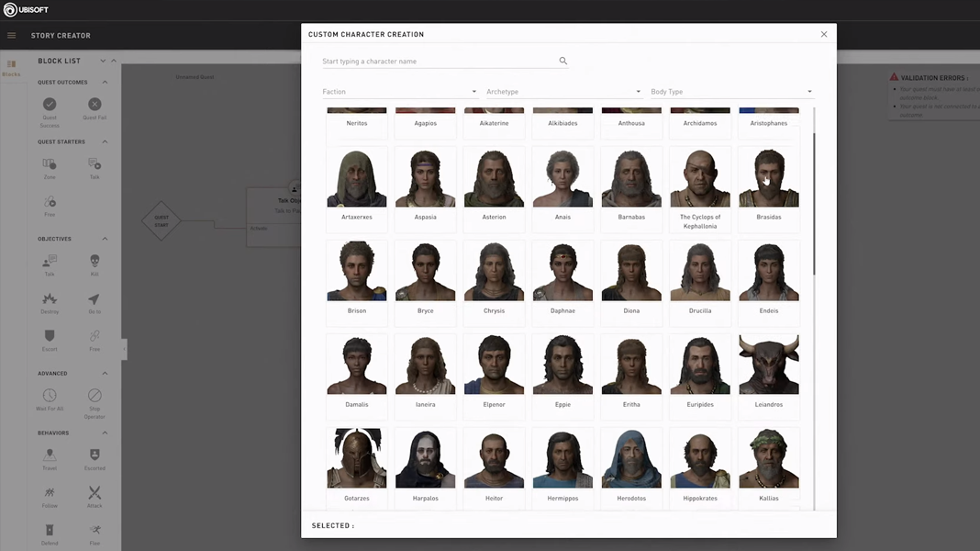Pick the Zone quest starter icon

(50, 163)
